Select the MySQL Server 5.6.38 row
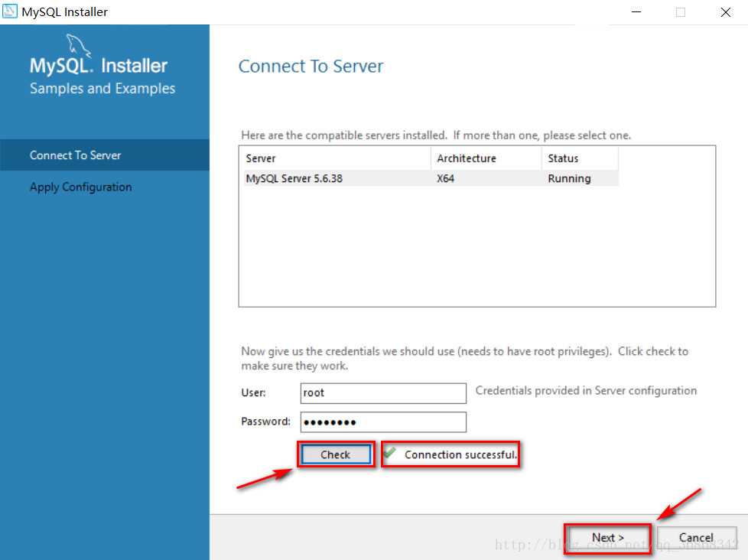Image resolution: width=748 pixels, height=560 pixels. [x=431, y=178]
